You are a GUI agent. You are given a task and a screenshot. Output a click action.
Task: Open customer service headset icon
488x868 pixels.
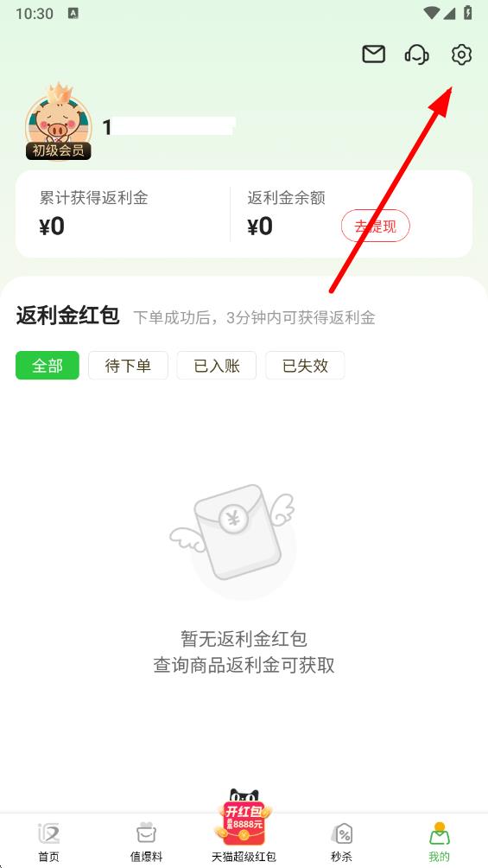[416, 54]
